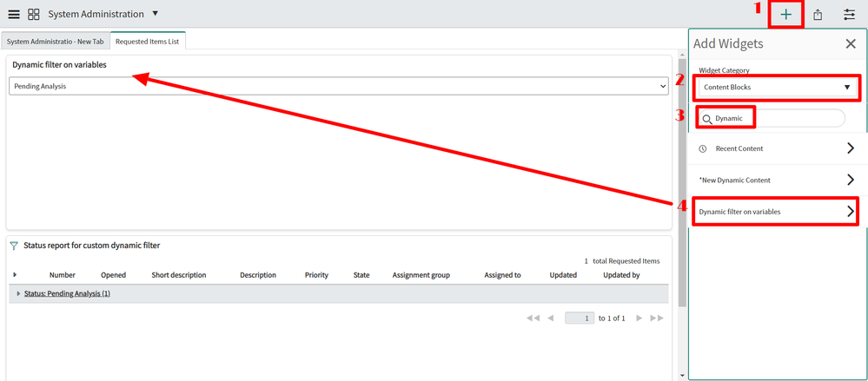Open the Recent Content entry

coord(778,148)
